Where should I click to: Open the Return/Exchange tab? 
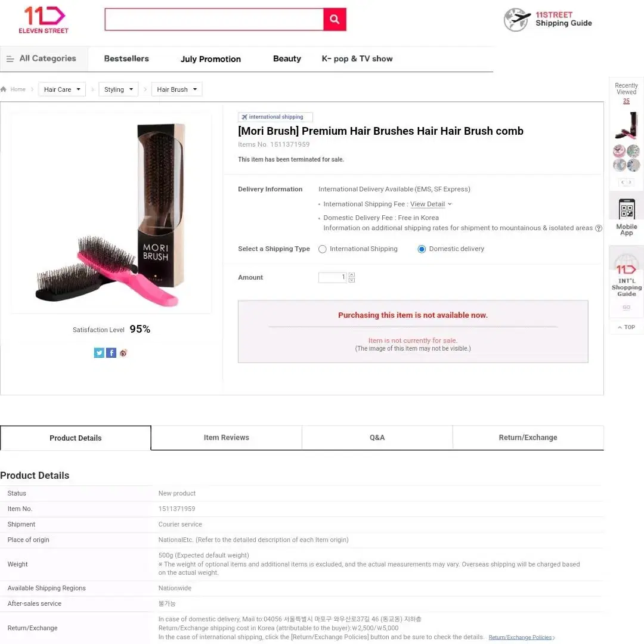(x=528, y=438)
